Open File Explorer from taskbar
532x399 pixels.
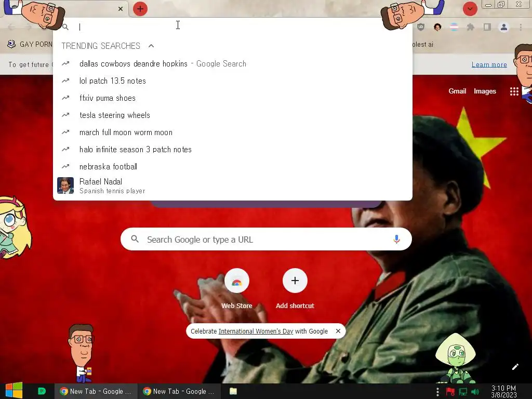[x=233, y=391]
